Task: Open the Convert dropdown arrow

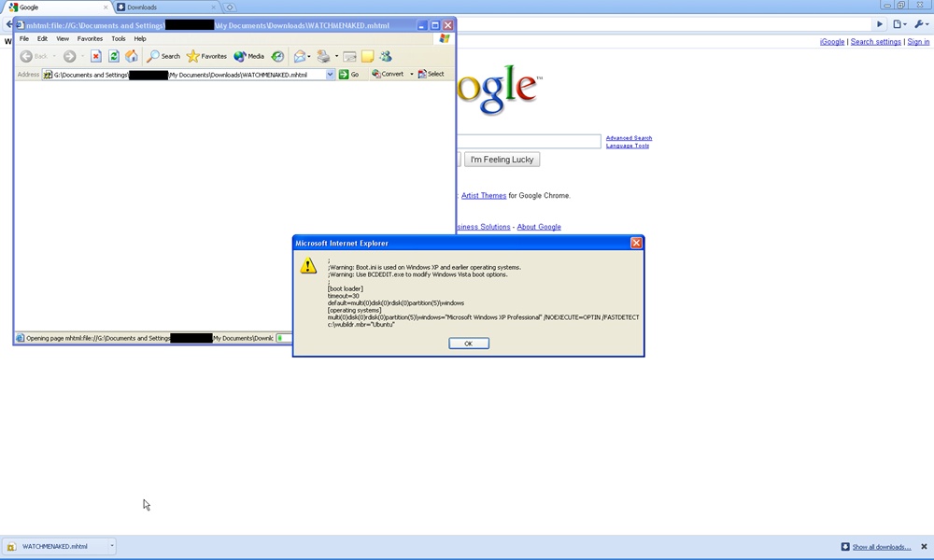Action: coord(412,75)
